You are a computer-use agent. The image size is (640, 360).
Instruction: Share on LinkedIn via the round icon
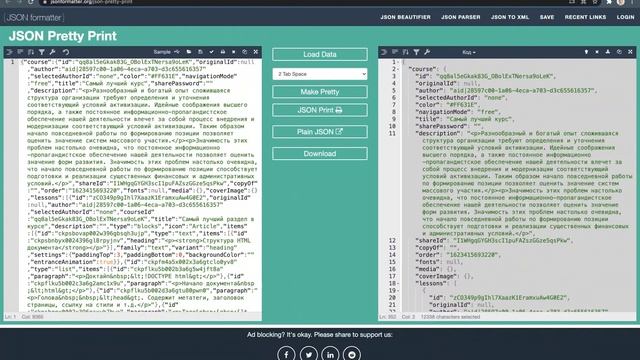coord(330,354)
